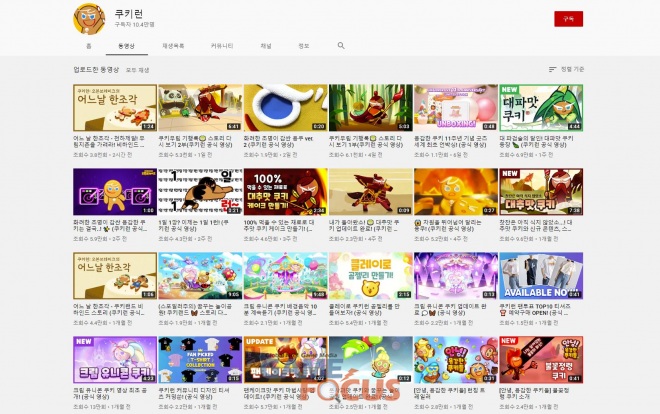Open the NEW 크림 유니콘 쿠키 thumbnail
The height and width of the screenshot is (414, 660).
pos(115,360)
